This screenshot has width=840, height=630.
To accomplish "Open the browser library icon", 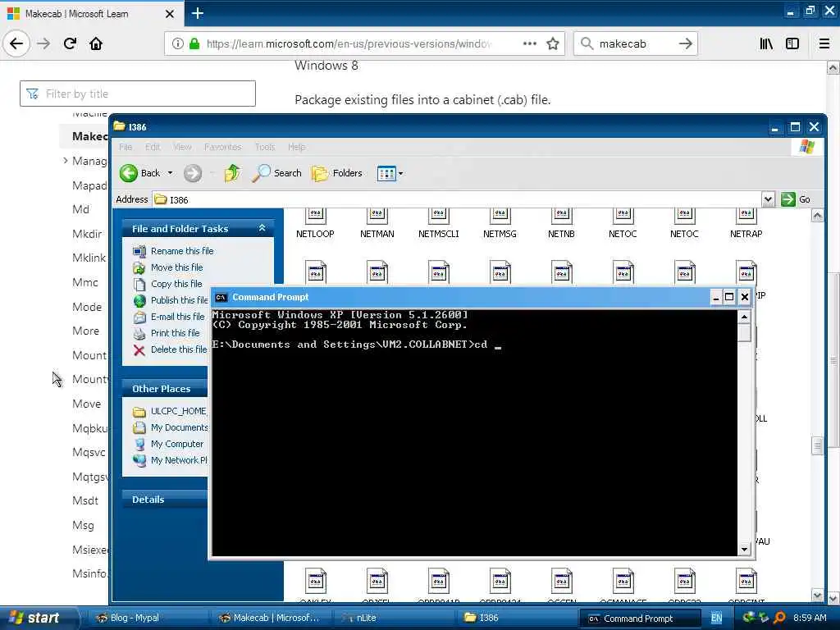I will (x=766, y=43).
